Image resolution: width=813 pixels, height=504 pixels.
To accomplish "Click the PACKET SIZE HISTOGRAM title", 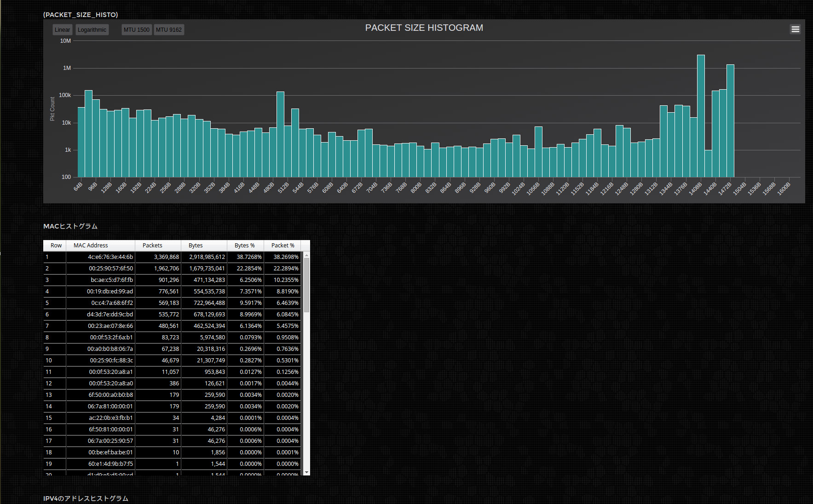I will tap(423, 28).
